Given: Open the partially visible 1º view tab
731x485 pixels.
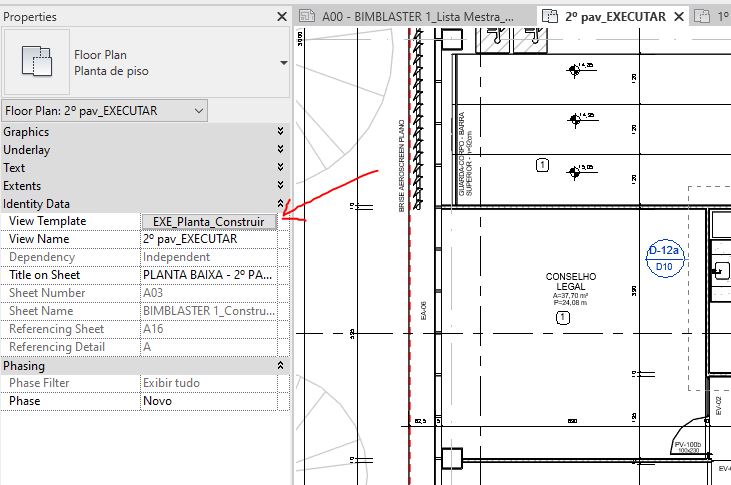Looking at the screenshot, I should coord(712,17).
